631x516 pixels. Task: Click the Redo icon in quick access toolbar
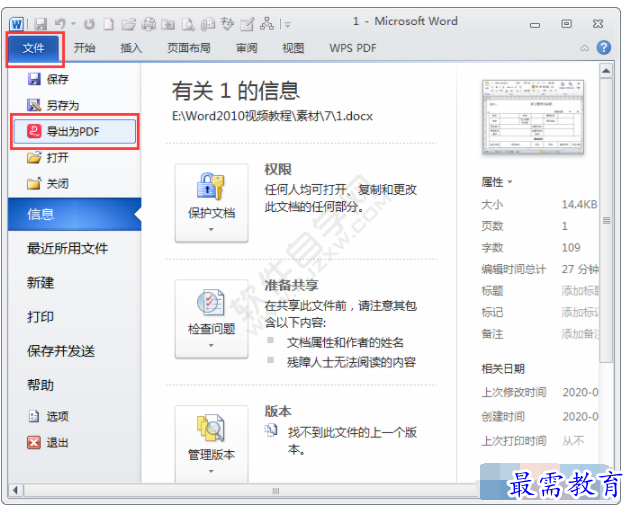click(x=89, y=24)
